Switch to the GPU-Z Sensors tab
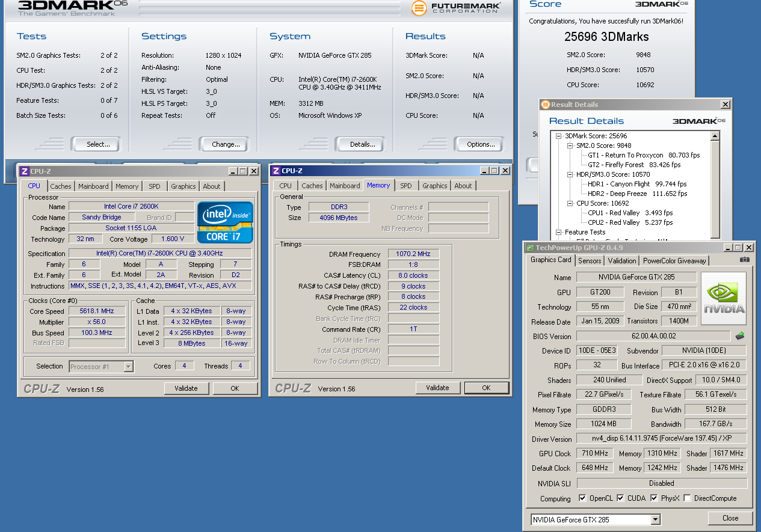Screen dimensions: 761x532 click(590, 260)
